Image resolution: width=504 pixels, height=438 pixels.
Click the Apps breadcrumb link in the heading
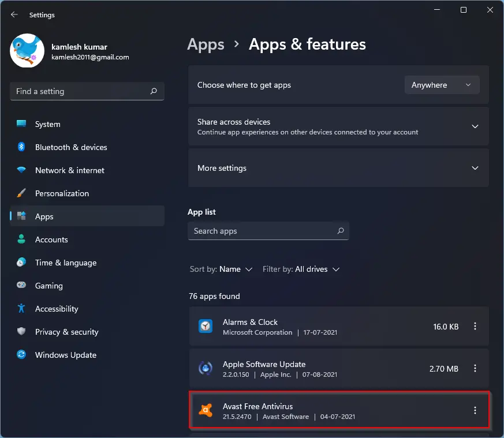pyautogui.click(x=206, y=44)
